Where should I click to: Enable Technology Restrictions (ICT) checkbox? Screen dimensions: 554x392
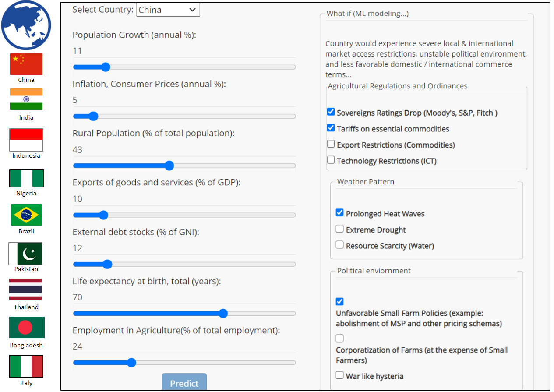point(331,160)
